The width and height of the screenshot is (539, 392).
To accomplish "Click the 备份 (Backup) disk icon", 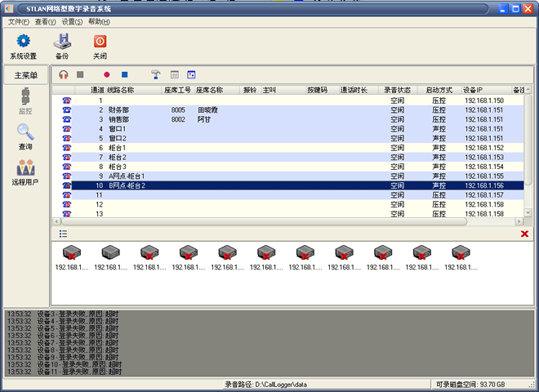I will pos(62,46).
